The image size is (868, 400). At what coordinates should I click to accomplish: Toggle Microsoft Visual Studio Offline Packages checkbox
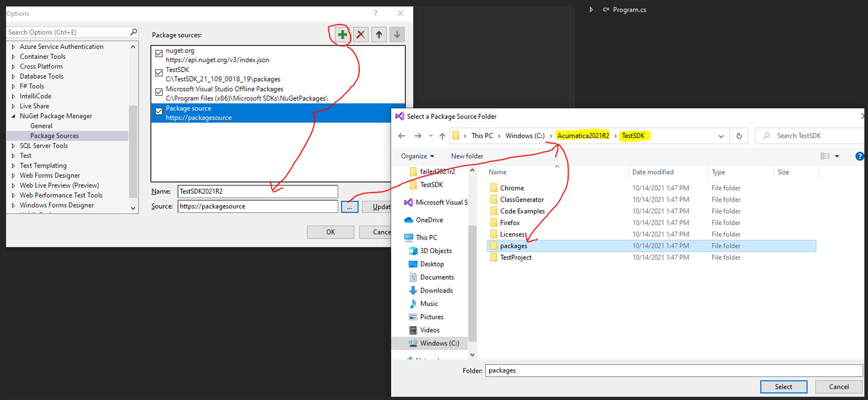click(159, 92)
